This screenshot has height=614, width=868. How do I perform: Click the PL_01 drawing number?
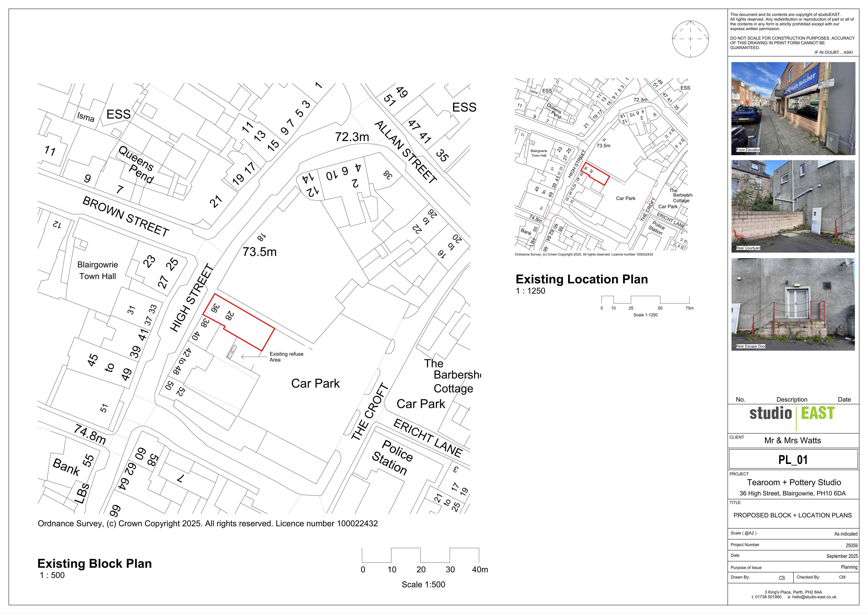pyautogui.click(x=793, y=460)
